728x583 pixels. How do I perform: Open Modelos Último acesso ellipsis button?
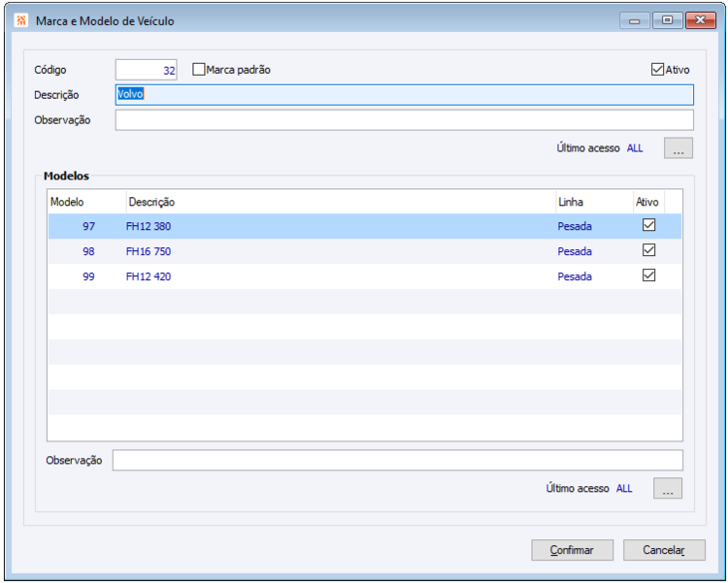click(668, 488)
